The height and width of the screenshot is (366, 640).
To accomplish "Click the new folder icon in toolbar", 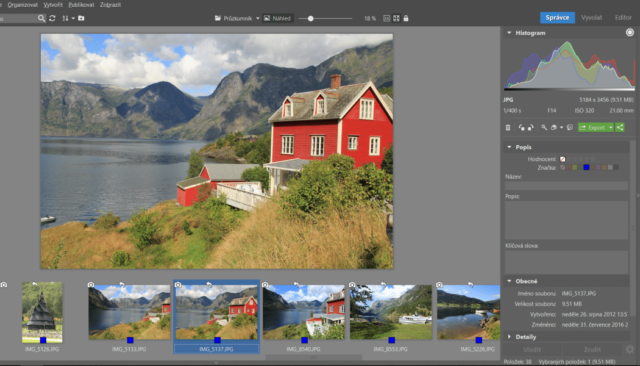I will [x=81, y=18].
